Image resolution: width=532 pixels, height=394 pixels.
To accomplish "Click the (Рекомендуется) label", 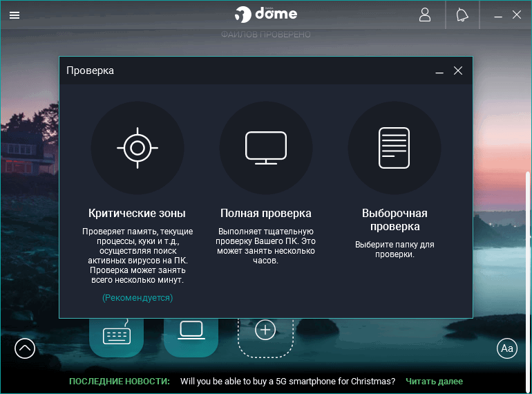I will (x=137, y=298).
